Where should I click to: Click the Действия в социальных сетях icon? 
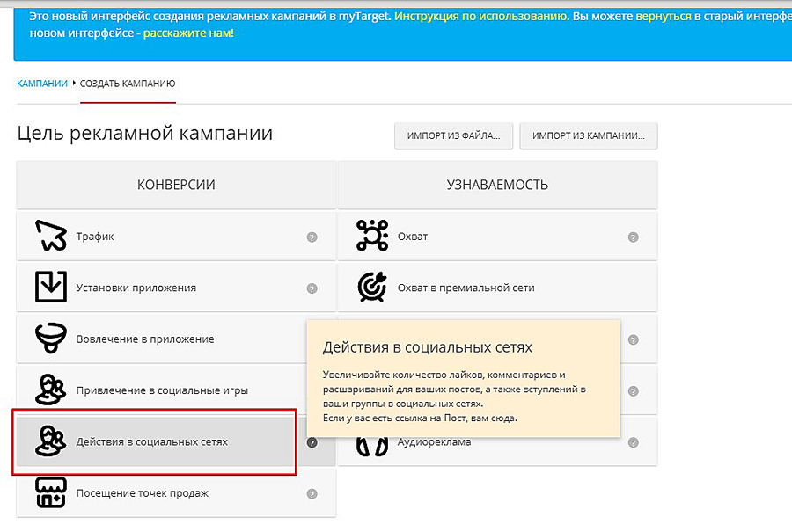tap(50, 441)
